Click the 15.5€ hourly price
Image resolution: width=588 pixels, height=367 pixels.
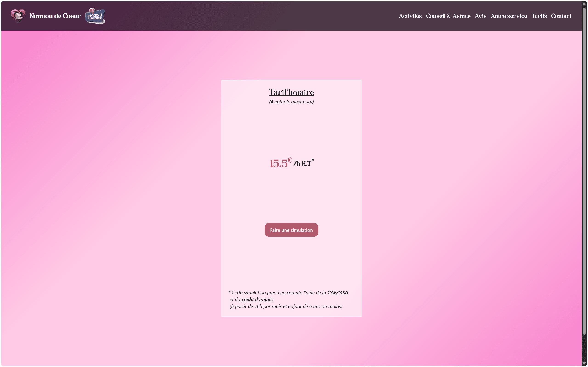coord(280,163)
